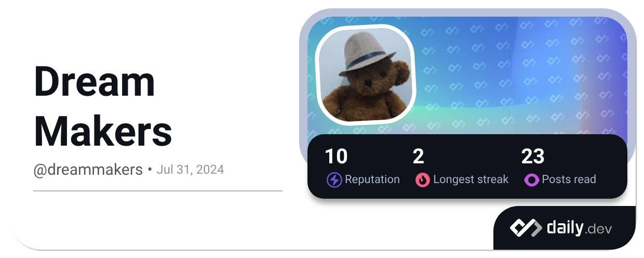Image resolution: width=644 pixels, height=258 pixels.
Task: Select the word "Dream" in the name
Action: click(x=95, y=82)
